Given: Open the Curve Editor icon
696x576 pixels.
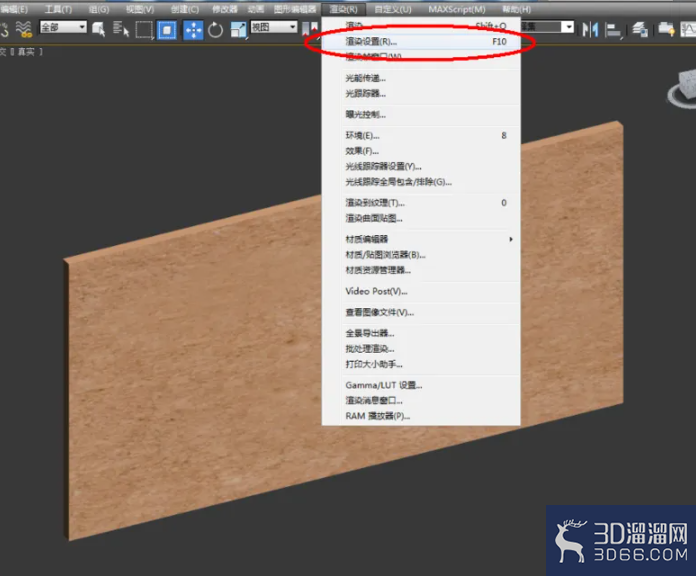Looking at the screenshot, I should click(688, 29).
